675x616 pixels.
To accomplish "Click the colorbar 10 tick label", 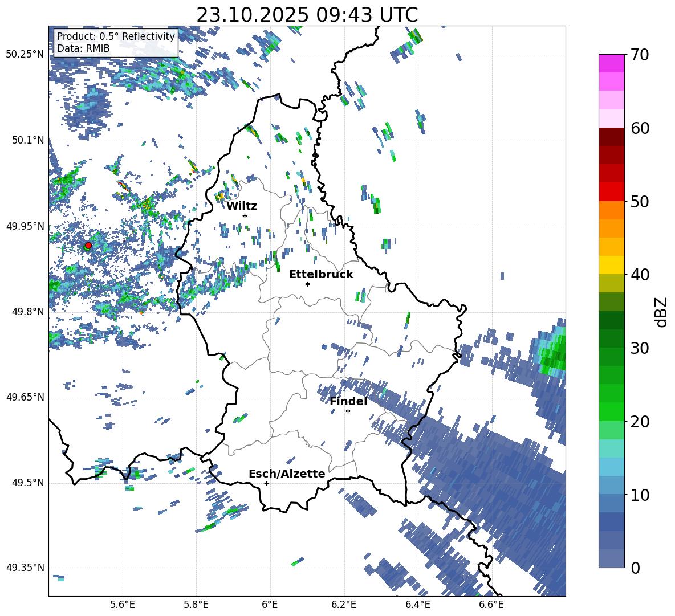I will (x=640, y=495).
